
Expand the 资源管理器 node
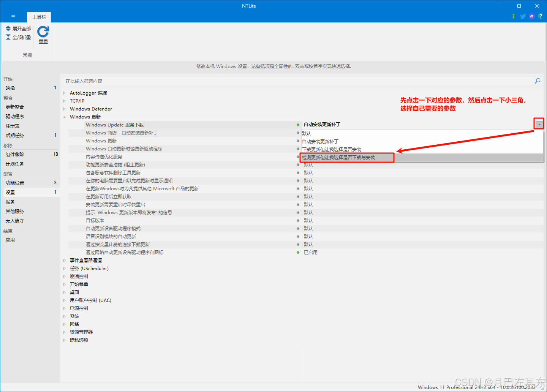pos(65,332)
